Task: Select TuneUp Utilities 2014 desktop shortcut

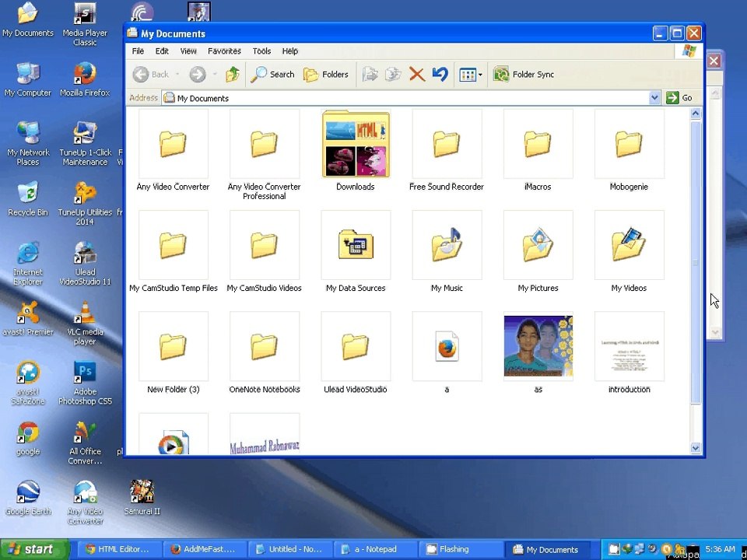Action: (85, 204)
